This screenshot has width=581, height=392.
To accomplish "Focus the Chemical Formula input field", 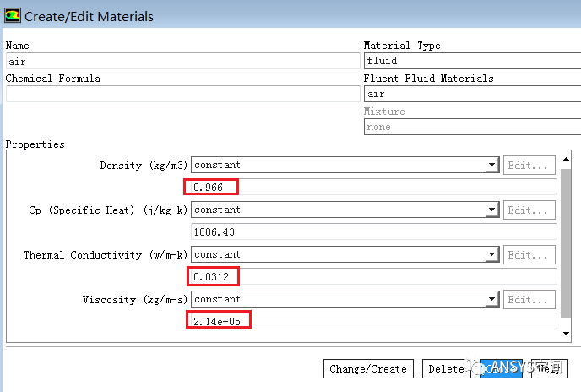I will (182, 94).
